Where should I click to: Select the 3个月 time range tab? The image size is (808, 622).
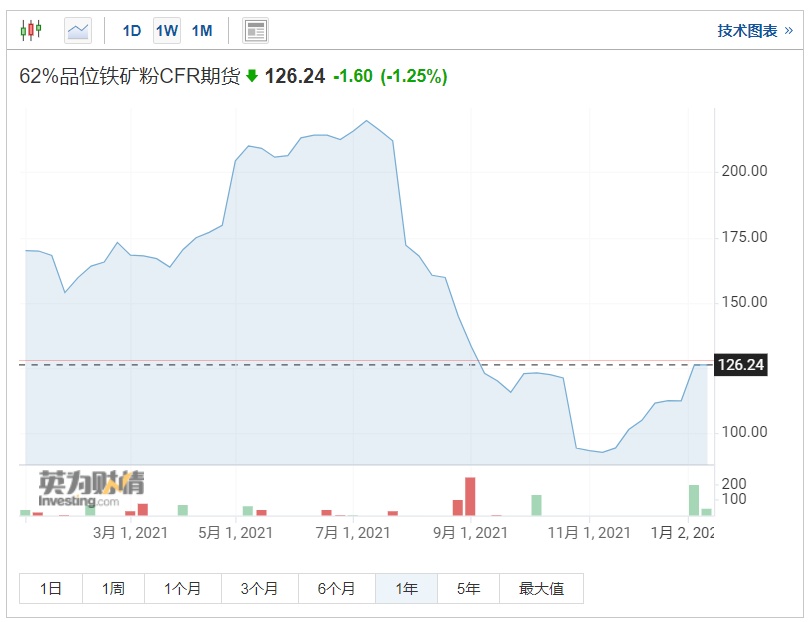(x=260, y=588)
